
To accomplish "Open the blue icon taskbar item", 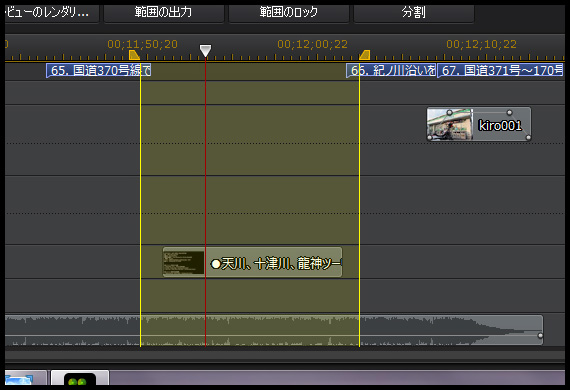I will 25,378.
